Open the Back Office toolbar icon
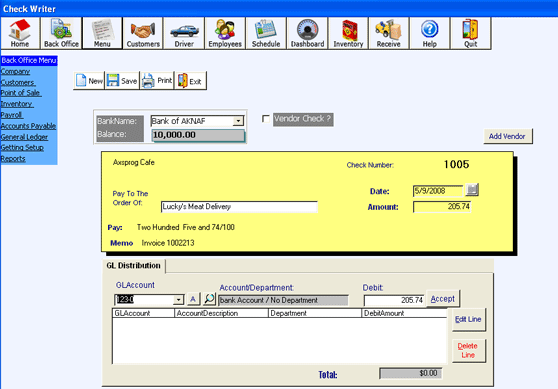 point(61,33)
